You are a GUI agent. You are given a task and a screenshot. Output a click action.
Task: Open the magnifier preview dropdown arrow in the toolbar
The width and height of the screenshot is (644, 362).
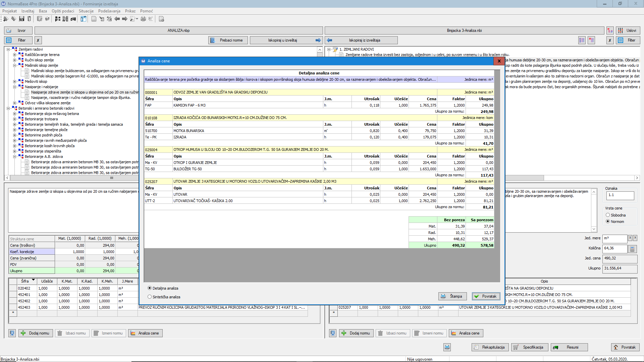[137, 19]
